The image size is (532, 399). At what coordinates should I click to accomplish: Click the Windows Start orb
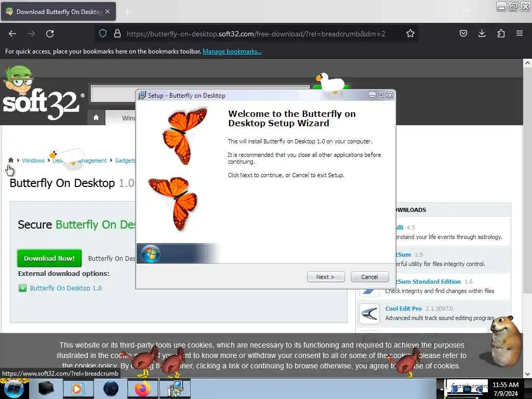(x=14, y=389)
